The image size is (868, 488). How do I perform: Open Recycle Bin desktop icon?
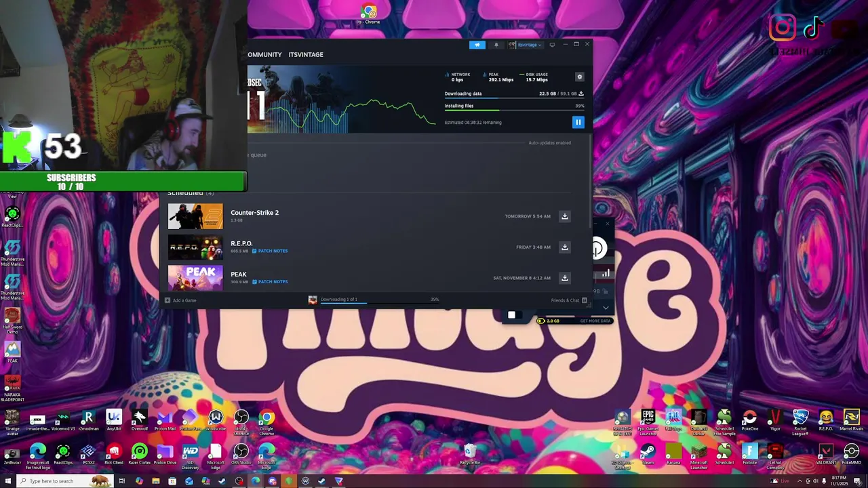470,454
